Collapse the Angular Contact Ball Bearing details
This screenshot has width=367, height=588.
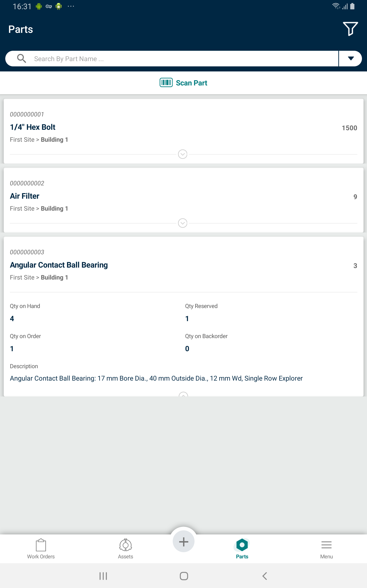[183, 394]
